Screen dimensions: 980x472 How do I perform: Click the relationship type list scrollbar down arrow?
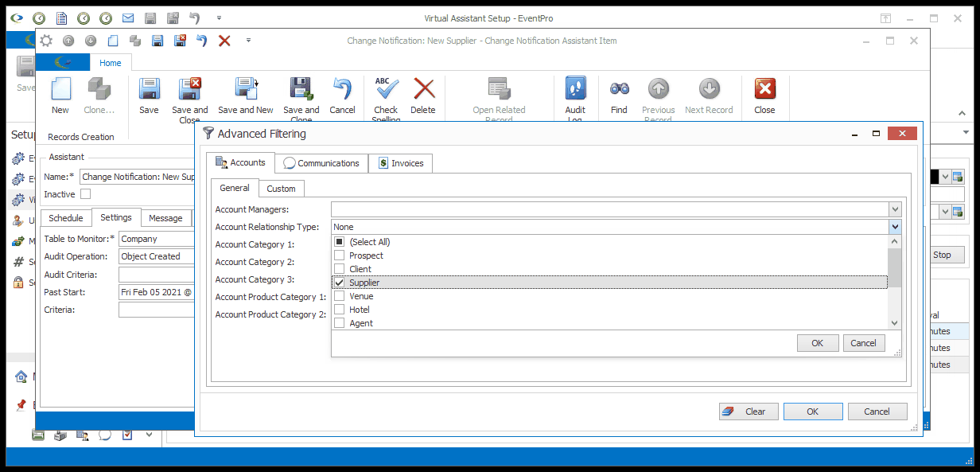[895, 323]
